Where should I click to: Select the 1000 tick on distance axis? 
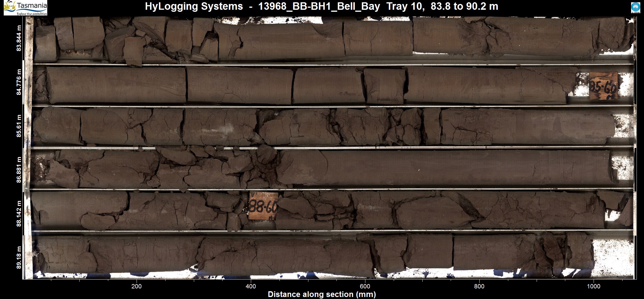coord(593,286)
